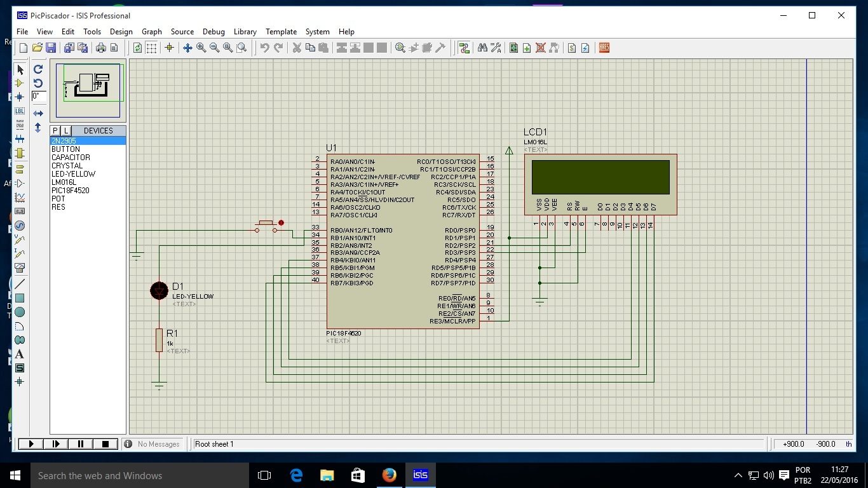Mirror part horizontally

pyautogui.click(x=38, y=114)
